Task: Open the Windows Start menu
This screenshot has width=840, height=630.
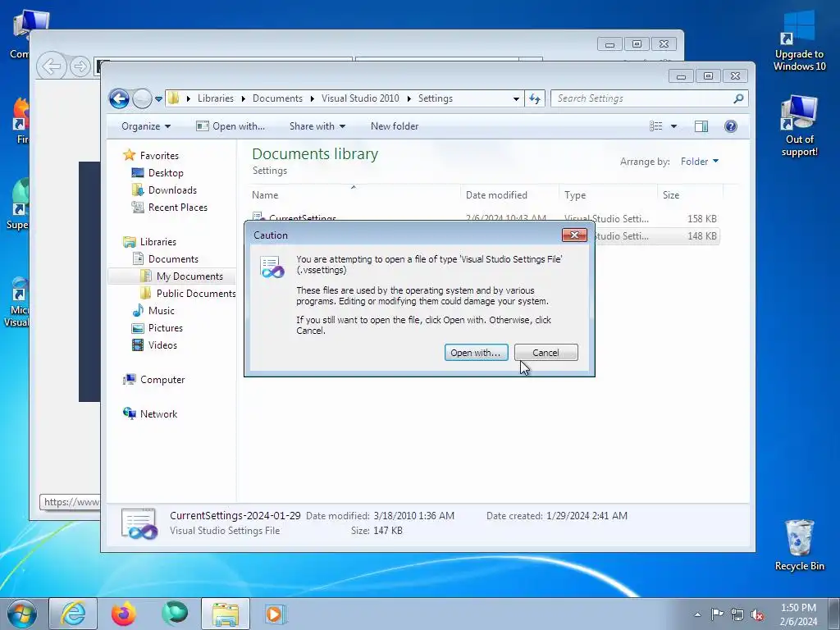Action: (x=22, y=614)
